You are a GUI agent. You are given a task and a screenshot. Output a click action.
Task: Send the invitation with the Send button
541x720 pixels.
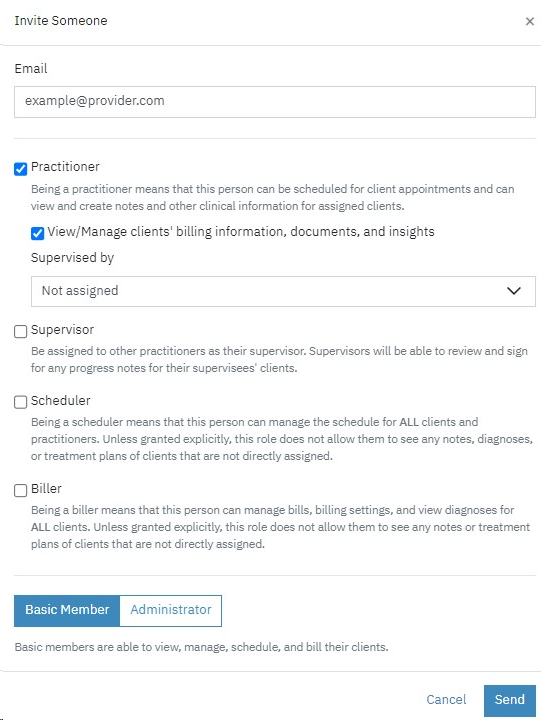coord(509,700)
